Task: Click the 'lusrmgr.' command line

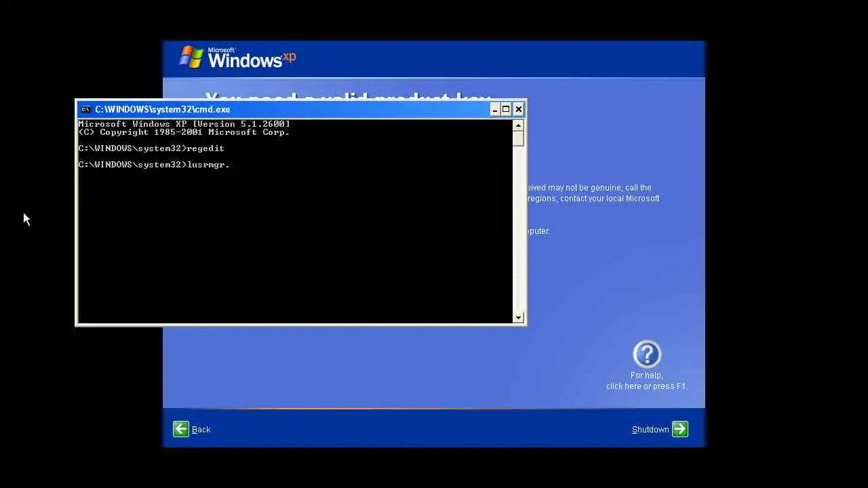Action: (x=154, y=165)
